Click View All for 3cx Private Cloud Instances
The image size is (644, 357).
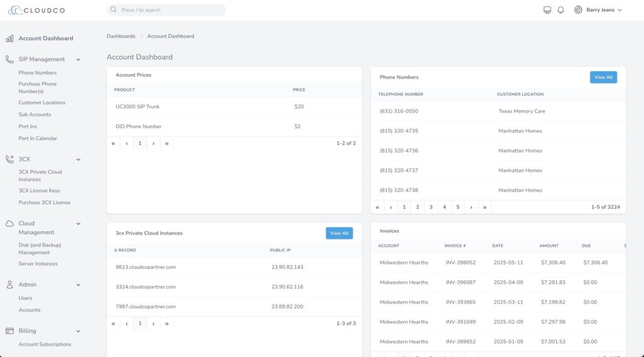click(339, 233)
